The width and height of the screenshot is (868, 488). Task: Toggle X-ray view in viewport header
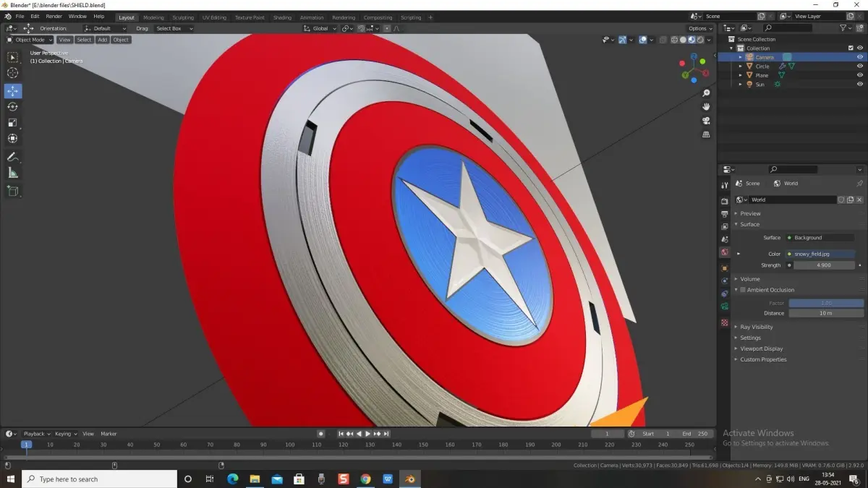pos(662,40)
